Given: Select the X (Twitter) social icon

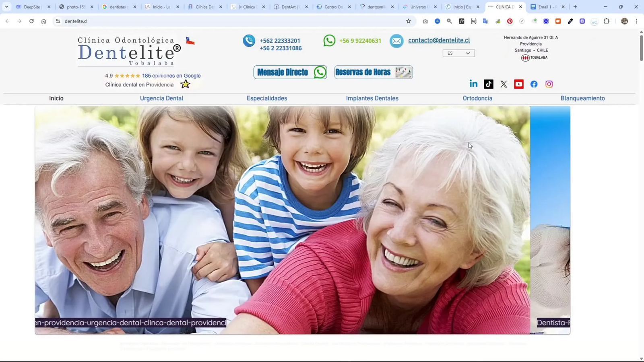Looking at the screenshot, I should pos(503,84).
